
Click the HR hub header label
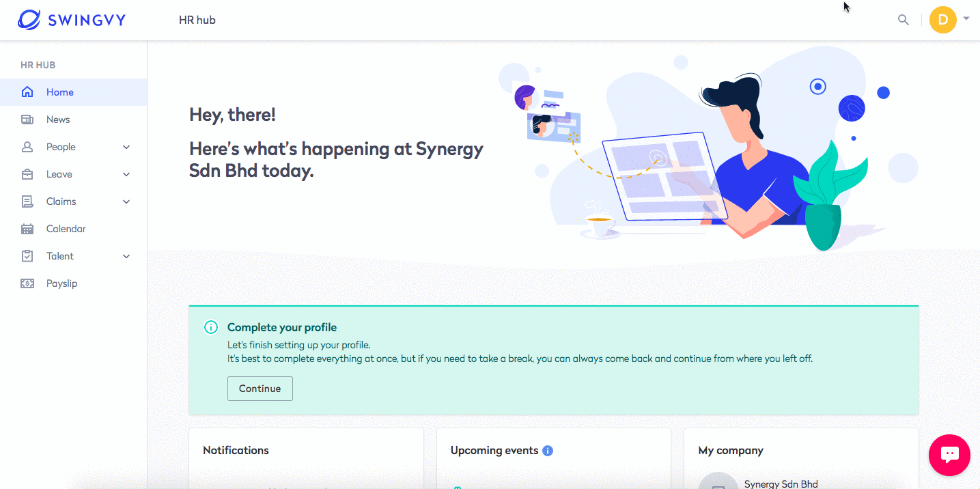pos(197,20)
